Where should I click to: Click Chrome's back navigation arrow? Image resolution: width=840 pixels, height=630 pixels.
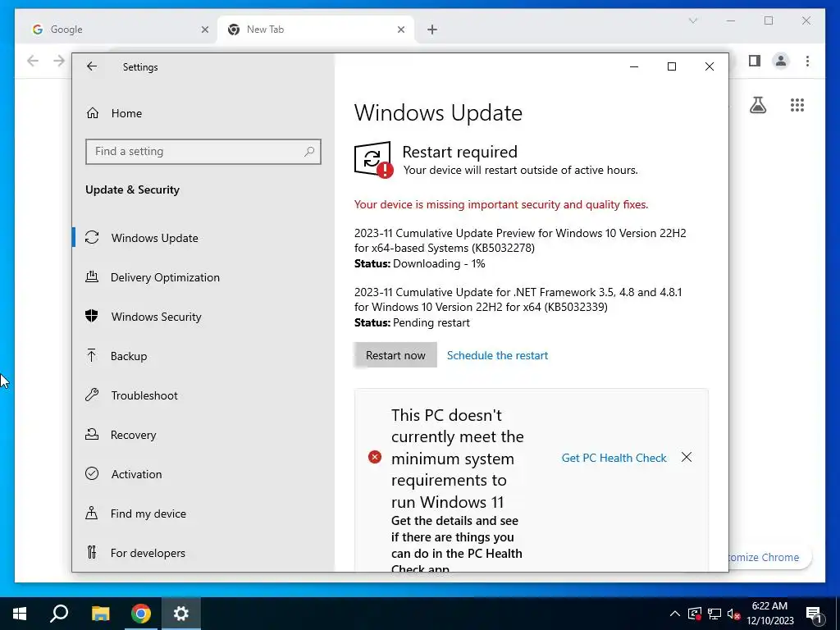click(33, 61)
